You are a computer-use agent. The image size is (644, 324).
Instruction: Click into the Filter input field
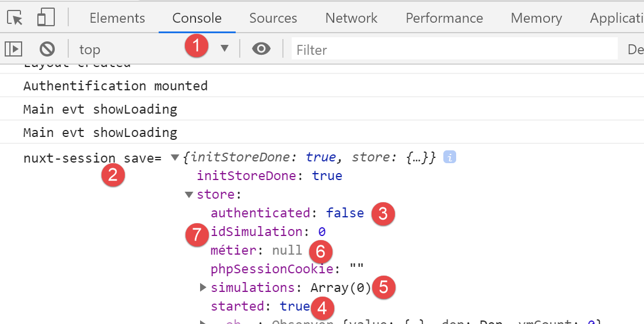coord(454,50)
